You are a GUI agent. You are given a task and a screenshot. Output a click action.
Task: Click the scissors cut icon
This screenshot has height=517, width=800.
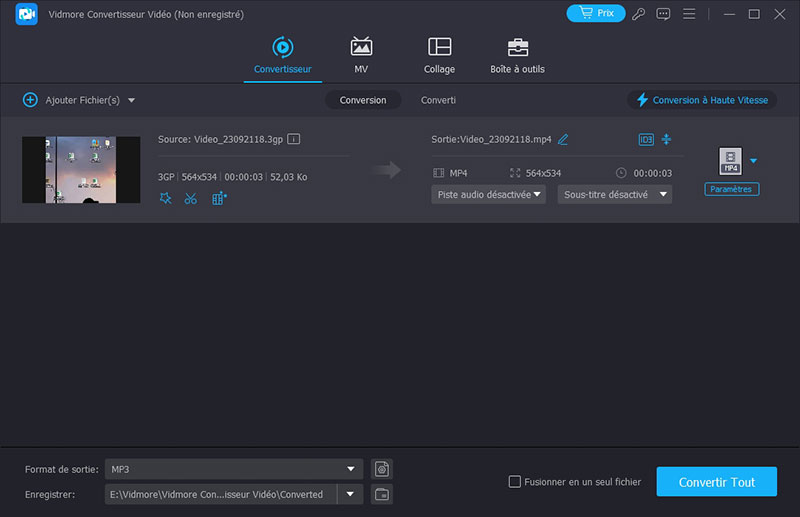[x=191, y=199]
